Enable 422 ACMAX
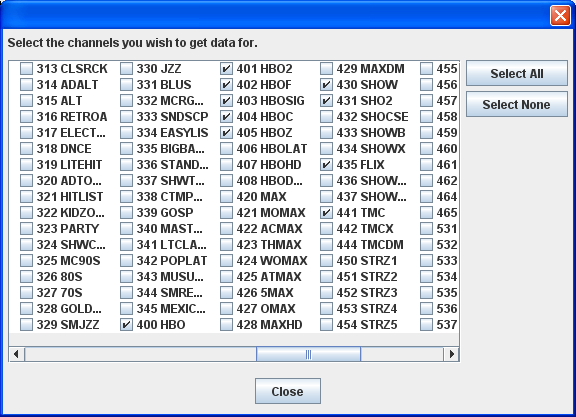The height and width of the screenshot is (417, 576). click(226, 229)
